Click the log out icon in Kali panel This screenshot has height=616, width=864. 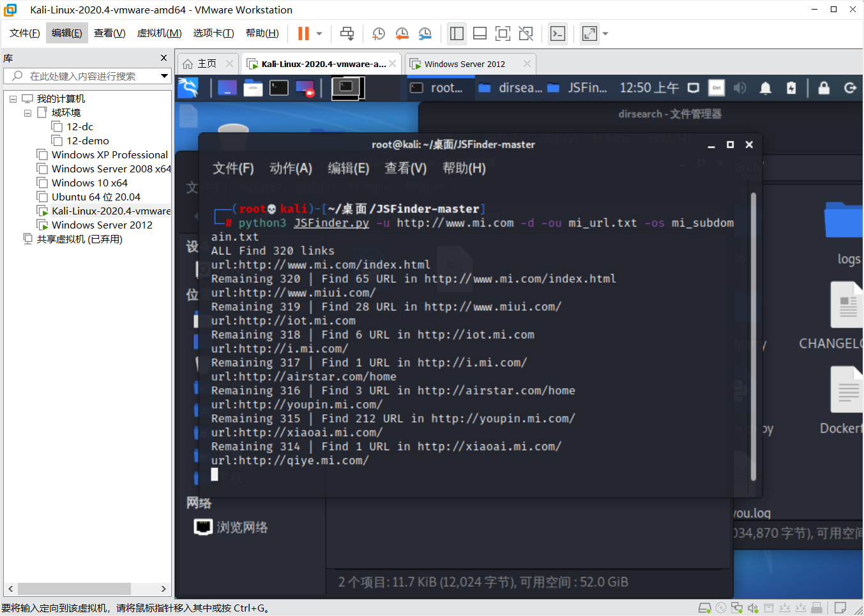coord(850,88)
